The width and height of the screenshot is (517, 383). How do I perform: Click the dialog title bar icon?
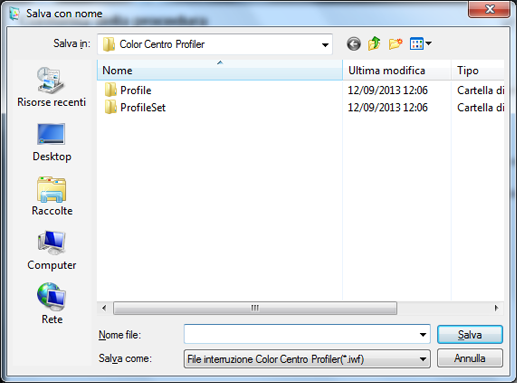15,14
